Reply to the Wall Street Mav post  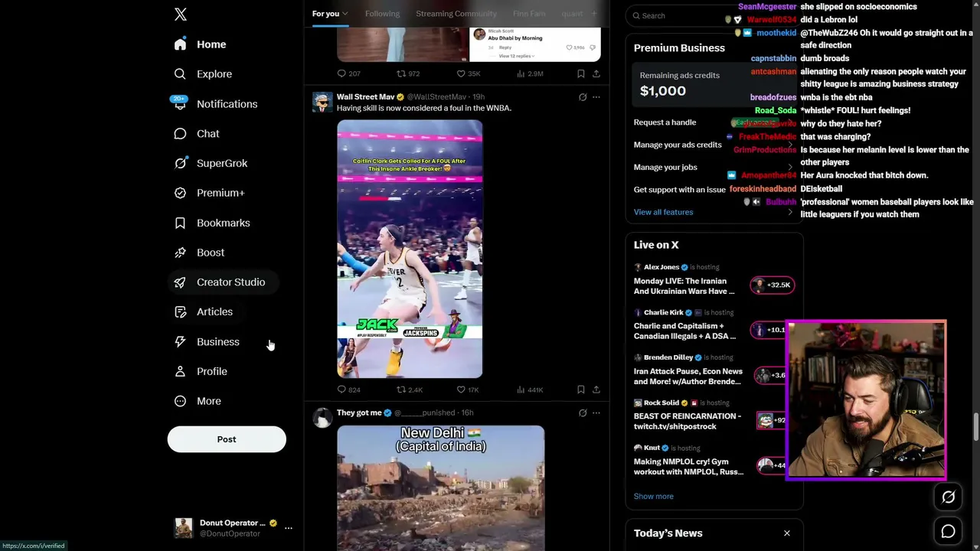349,390
